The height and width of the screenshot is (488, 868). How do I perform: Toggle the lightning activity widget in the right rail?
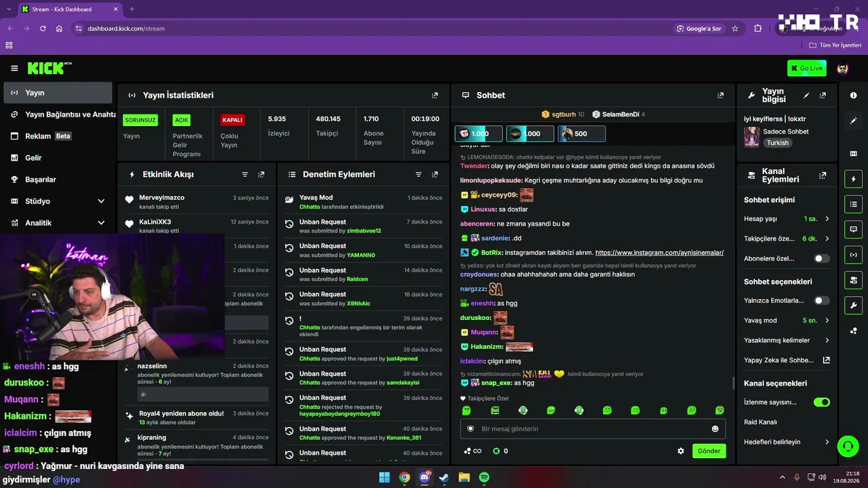(x=853, y=179)
